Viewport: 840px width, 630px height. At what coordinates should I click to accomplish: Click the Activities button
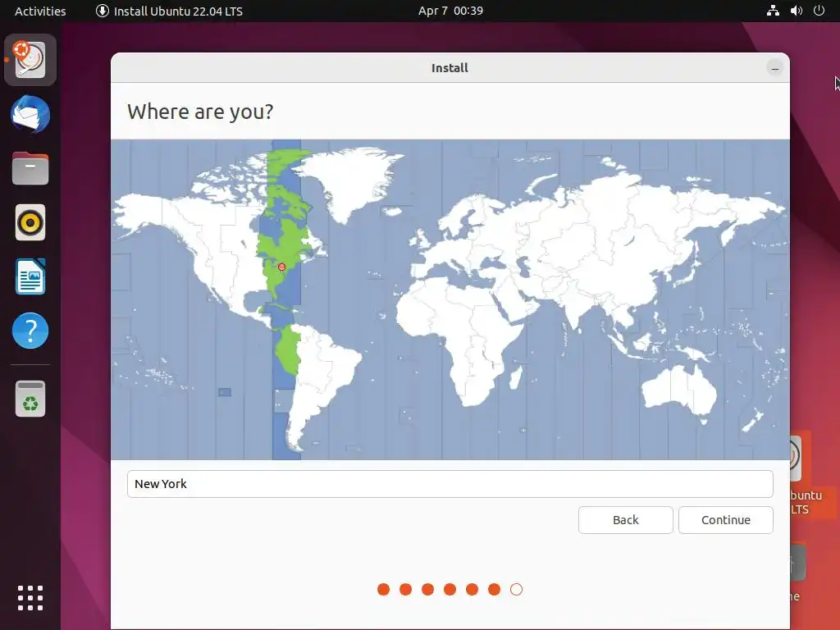pos(40,11)
